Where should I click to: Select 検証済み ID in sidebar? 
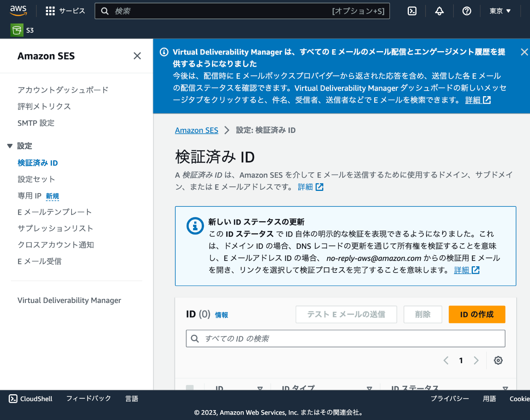[37, 163]
